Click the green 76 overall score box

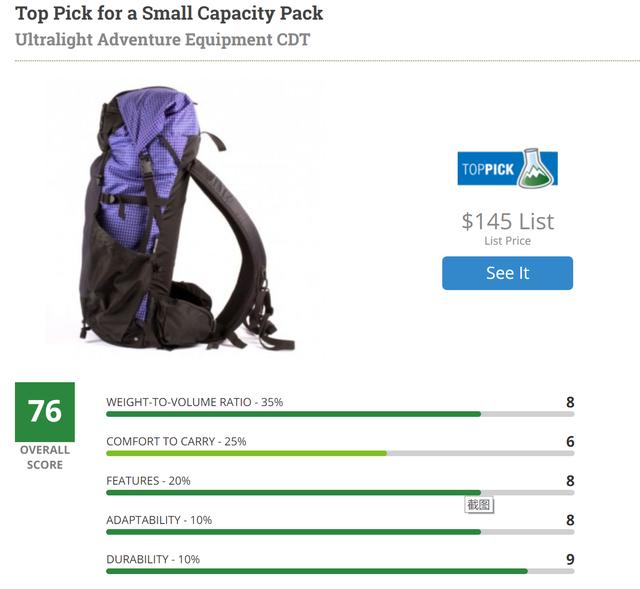coord(45,411)
